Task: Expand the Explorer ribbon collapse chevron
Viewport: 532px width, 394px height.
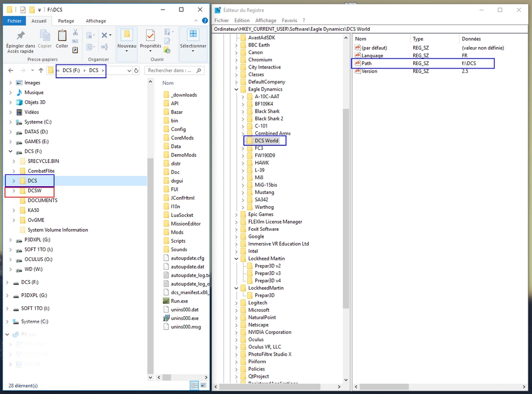Action: (x=196, y=20)
